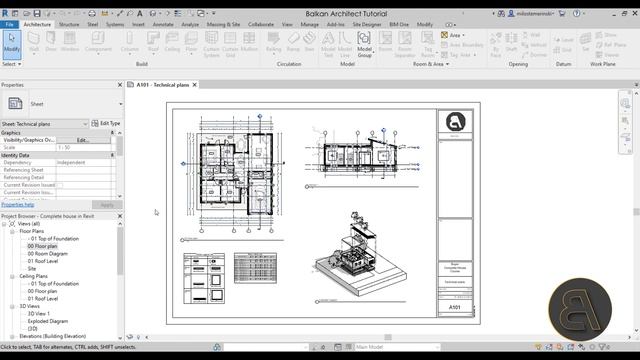Collapse the 3D Views tree node

coord(12,307)
